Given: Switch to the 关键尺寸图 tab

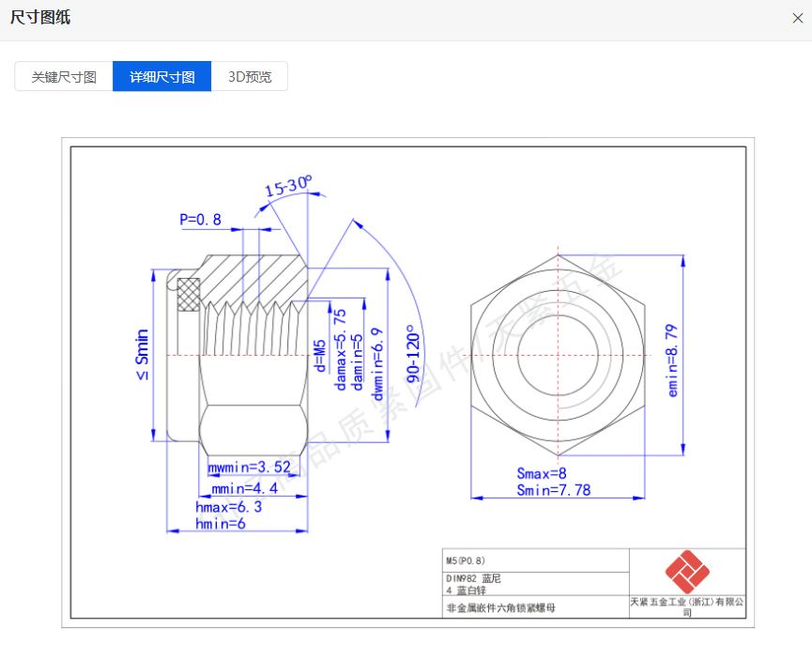Looking at the screenshot, I should (x=64, y=77).
